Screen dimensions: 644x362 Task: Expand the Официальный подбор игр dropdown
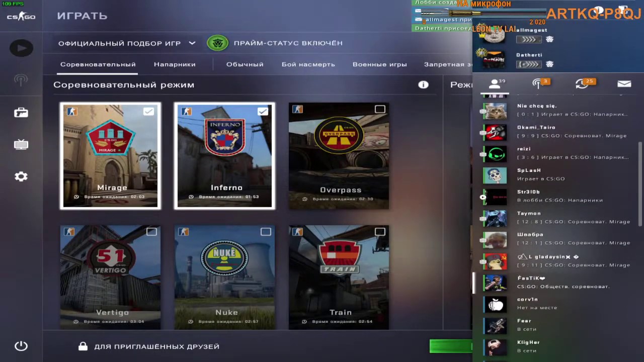pyautogui.click(x=127, y=43)
